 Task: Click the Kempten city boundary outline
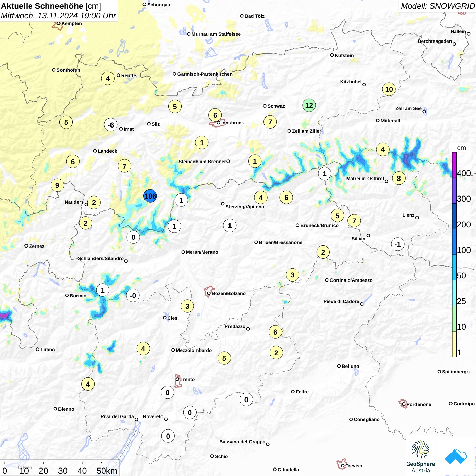click(x=57, y=25)
